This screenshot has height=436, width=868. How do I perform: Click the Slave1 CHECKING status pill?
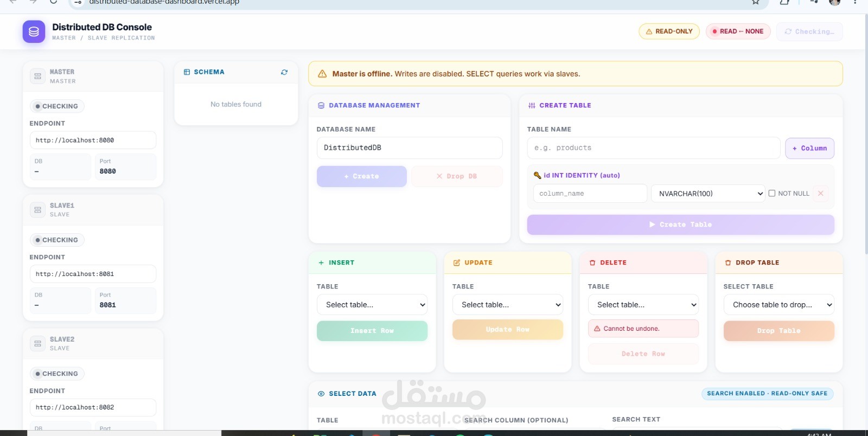(57, 240)
